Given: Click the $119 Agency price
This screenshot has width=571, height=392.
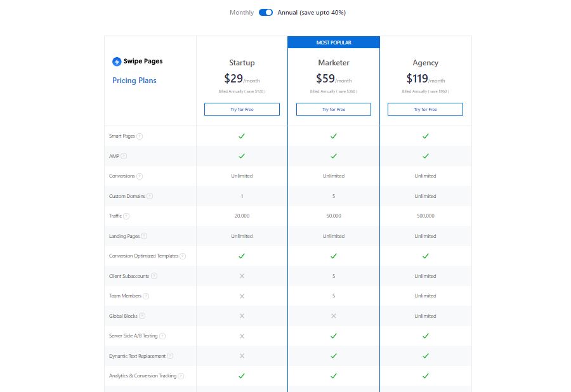Looking at the screenshot, I should [417, 78].
